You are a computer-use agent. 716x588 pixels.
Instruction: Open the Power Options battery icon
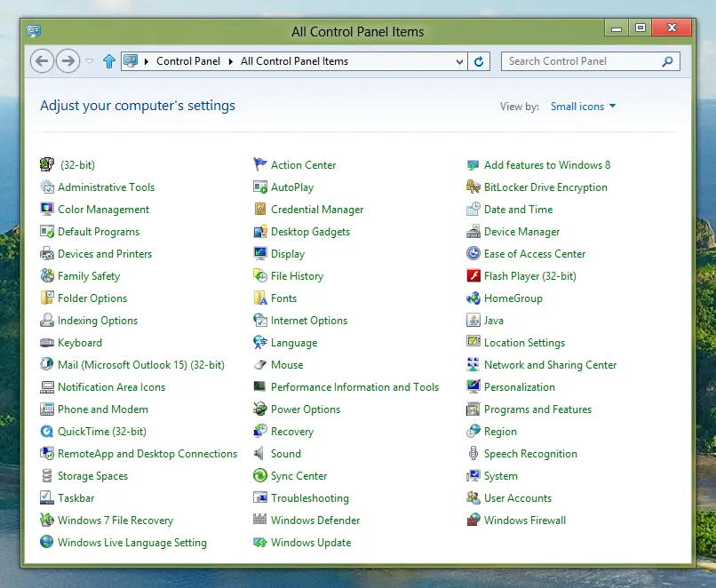tap(259, 409)
